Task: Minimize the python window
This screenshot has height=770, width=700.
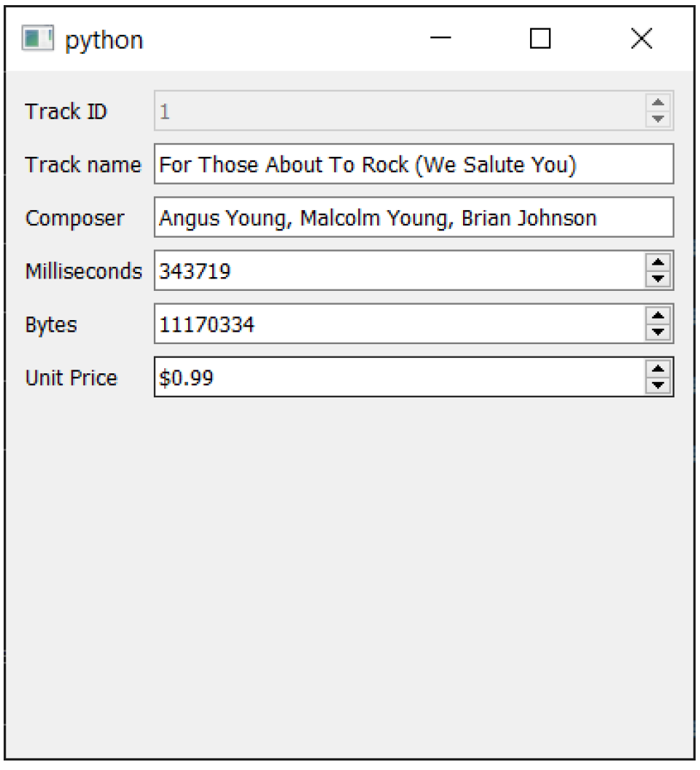Action: 440,38
